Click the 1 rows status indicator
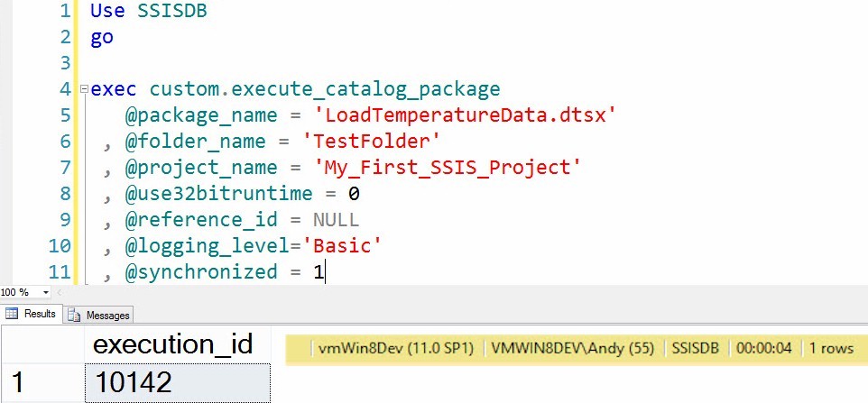This screenshot has height=403, width=868. coord(831,349)
